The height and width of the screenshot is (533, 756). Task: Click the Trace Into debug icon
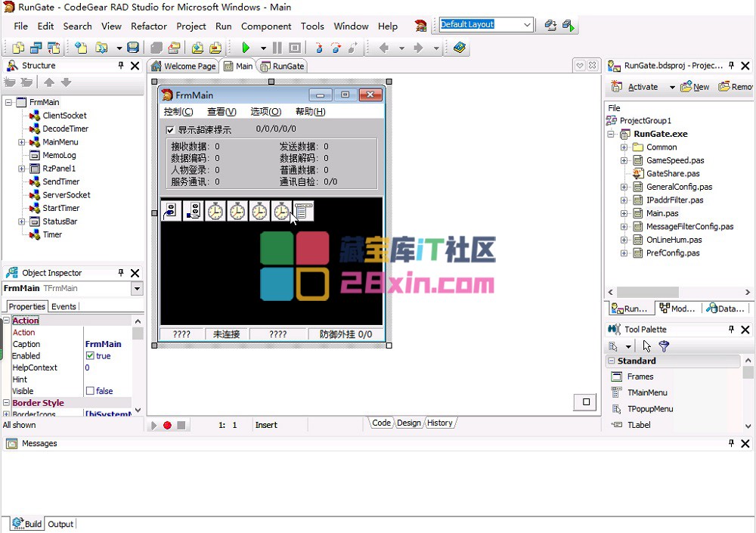(x=318, y=48)
